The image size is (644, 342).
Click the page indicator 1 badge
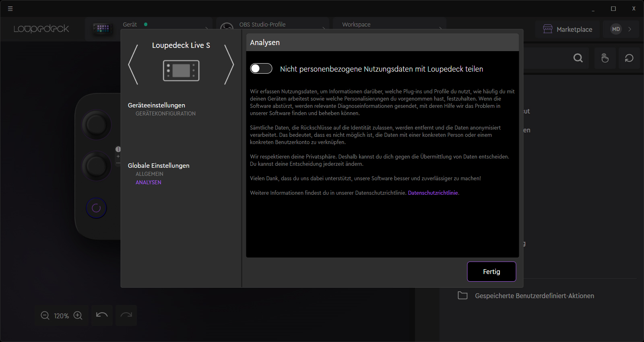coord(118,149)
